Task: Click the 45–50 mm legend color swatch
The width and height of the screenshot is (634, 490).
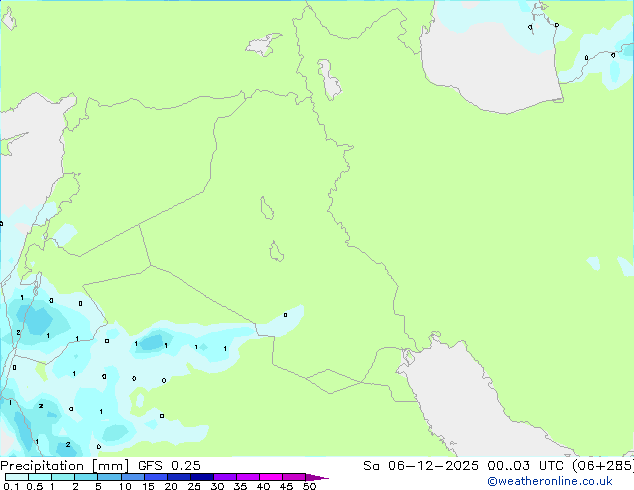Action: (x=294, y=477)
